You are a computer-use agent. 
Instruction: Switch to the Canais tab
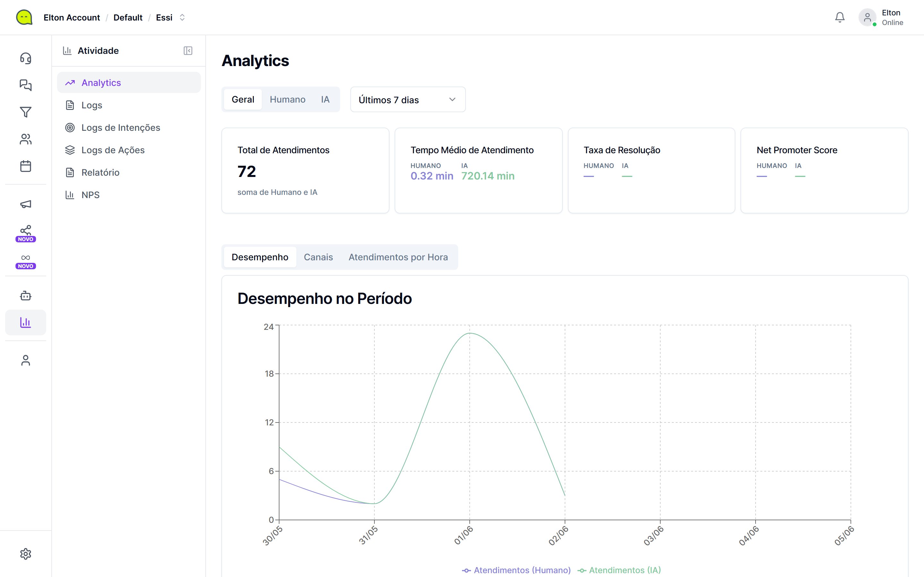[x=319, y=257]
